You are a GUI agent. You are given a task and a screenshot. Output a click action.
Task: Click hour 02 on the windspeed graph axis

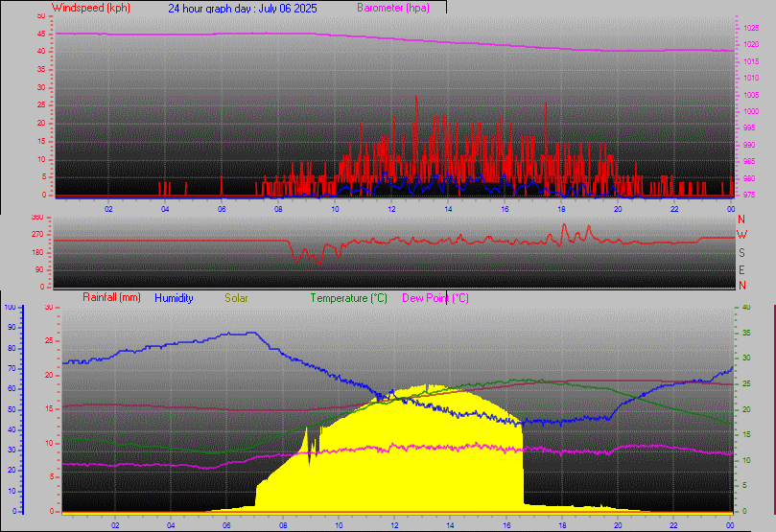108,209
